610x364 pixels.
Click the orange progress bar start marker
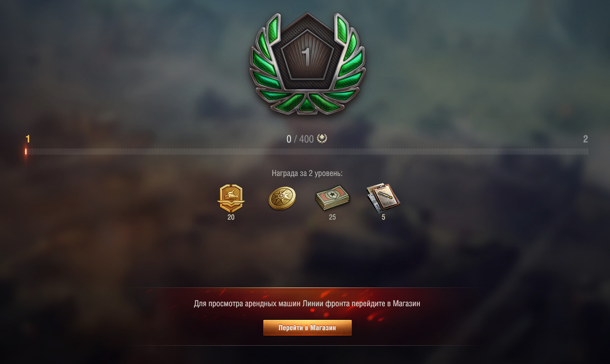pos(26,151)
